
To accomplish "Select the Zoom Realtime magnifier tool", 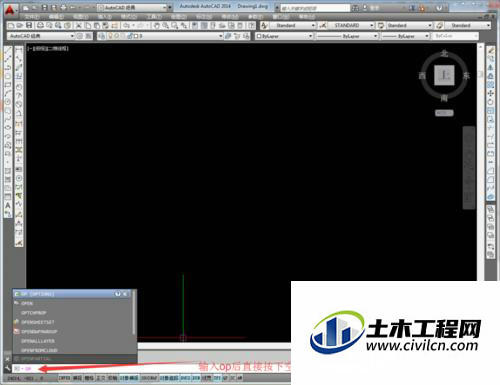I will 165,25.
